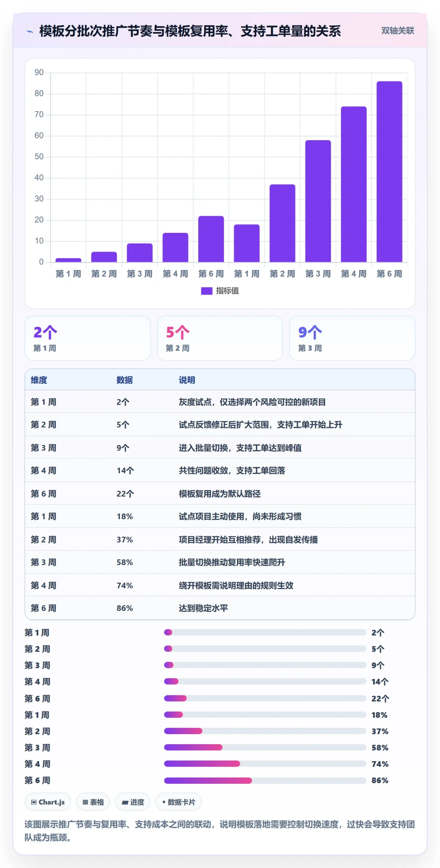Select the table cell showing 86%
This screenshot has width=440, height=868.
click(125, 608)
